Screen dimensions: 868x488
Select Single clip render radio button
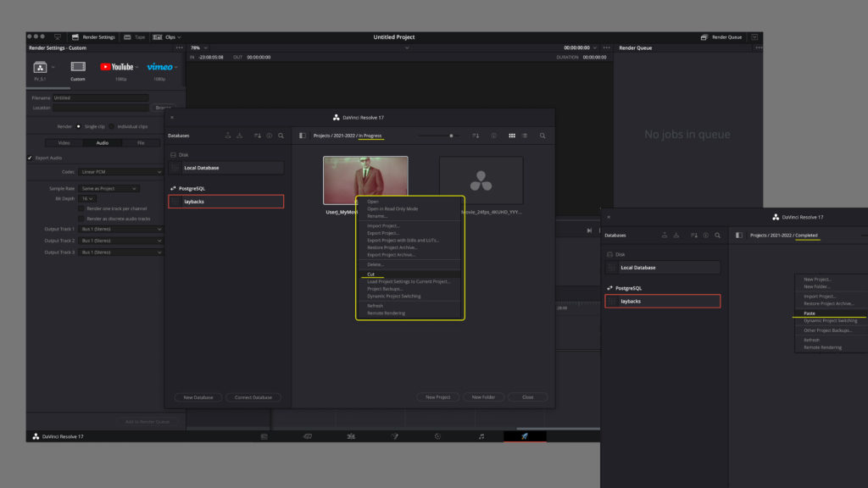[x=79, y=127]
